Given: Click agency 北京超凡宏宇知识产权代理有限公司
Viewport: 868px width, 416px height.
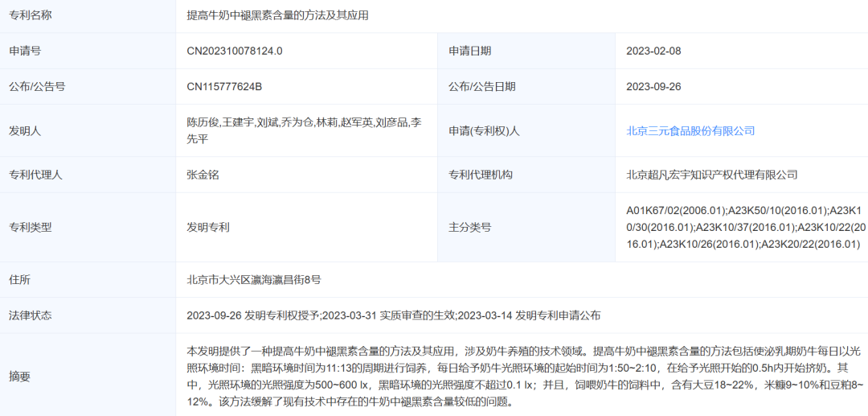Looking at the screenshot, I should (x=711, y=175).
